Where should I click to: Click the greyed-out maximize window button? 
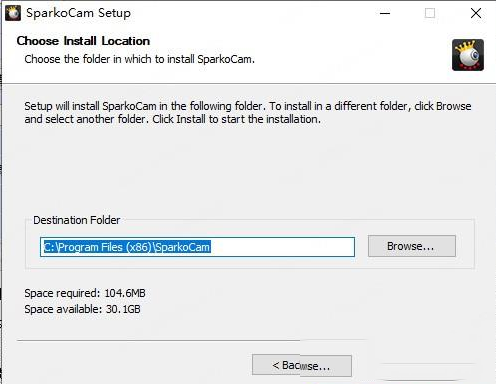pos(430,13)
